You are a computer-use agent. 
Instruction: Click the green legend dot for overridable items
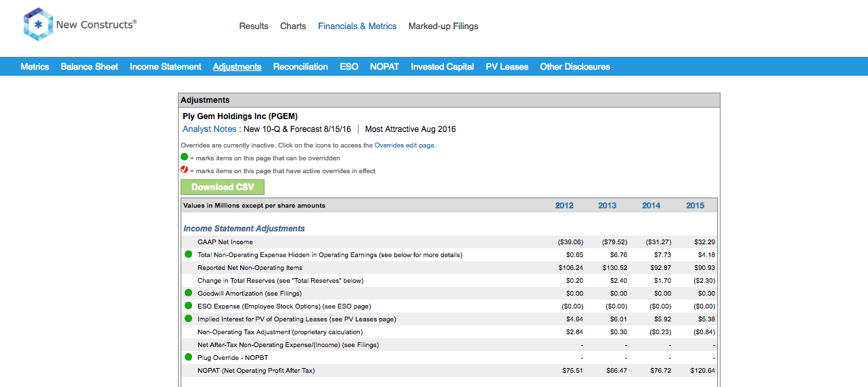(184, 157)
